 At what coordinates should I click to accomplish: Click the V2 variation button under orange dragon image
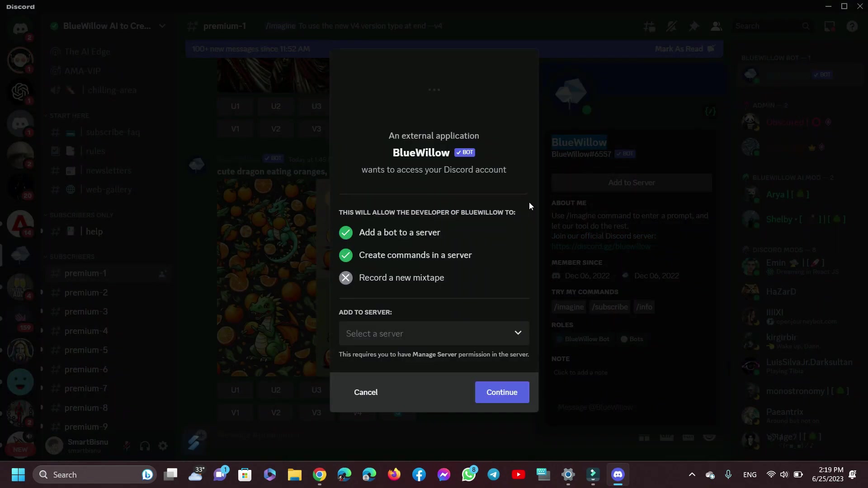click(x=276, y=413)
